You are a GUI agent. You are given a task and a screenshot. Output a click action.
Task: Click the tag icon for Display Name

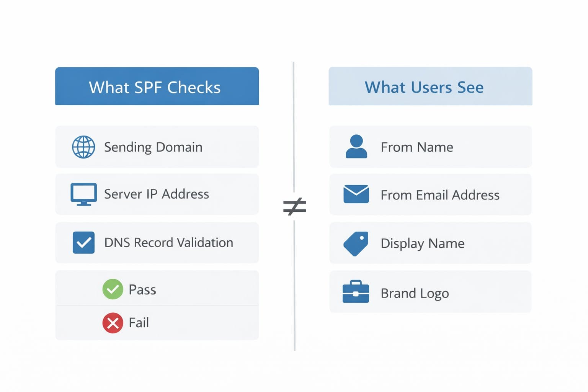(x=356, y=243)
